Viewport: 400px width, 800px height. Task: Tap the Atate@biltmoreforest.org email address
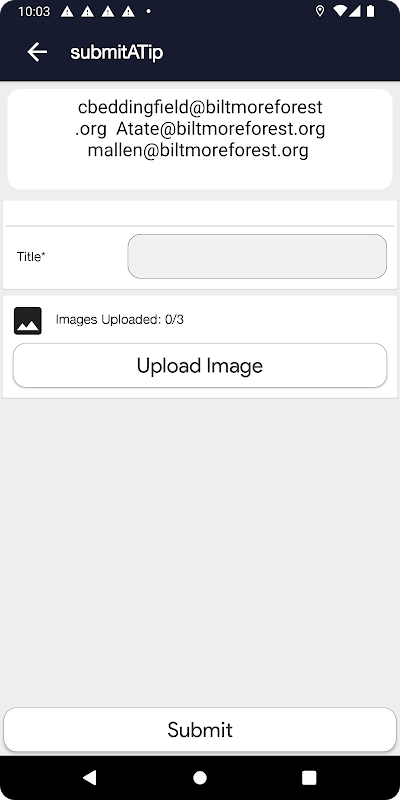tap(220, 129)
